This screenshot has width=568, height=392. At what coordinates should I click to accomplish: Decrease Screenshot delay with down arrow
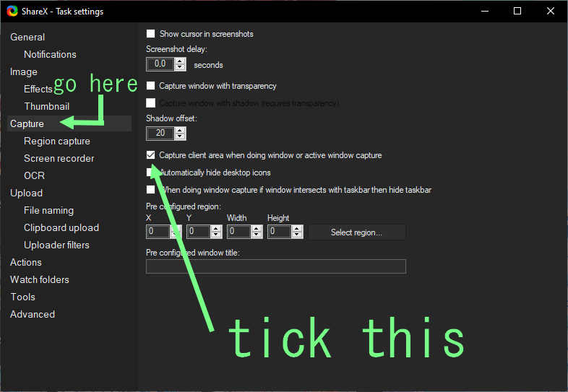(180, 67)
